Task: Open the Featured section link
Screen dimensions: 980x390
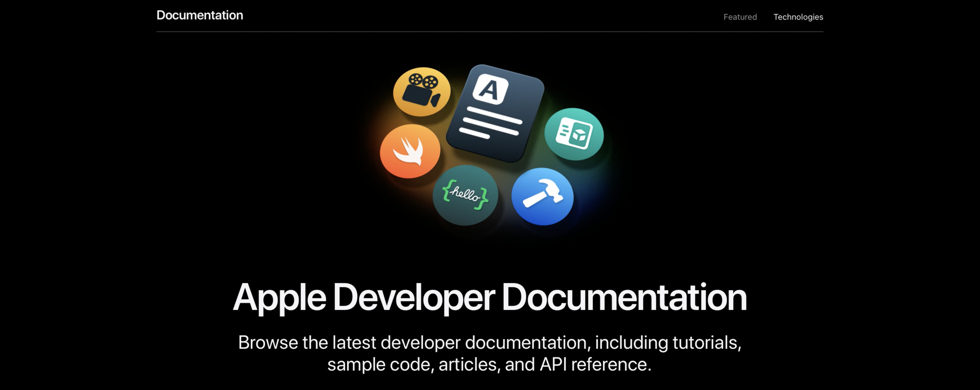Action: coord(740,17)
